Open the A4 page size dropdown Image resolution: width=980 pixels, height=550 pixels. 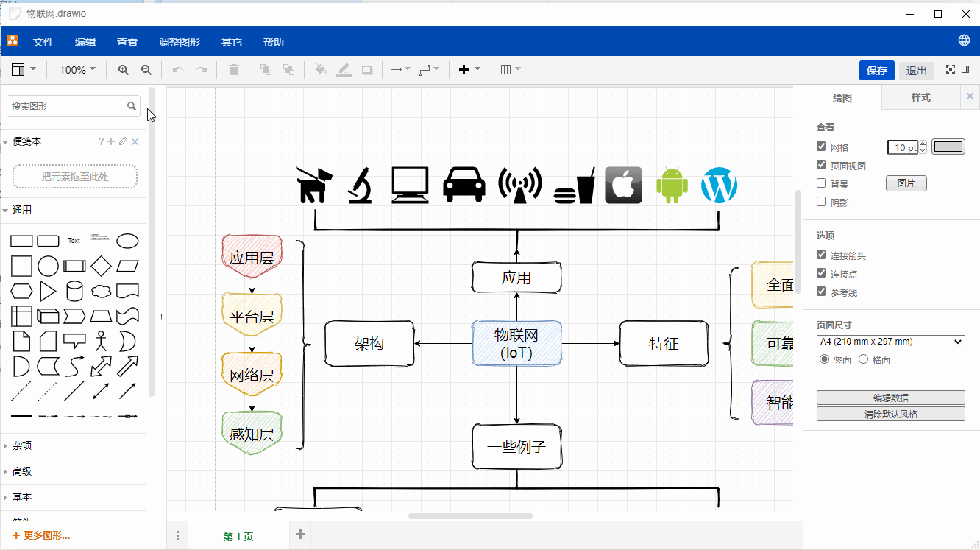(x=890, y=342)
